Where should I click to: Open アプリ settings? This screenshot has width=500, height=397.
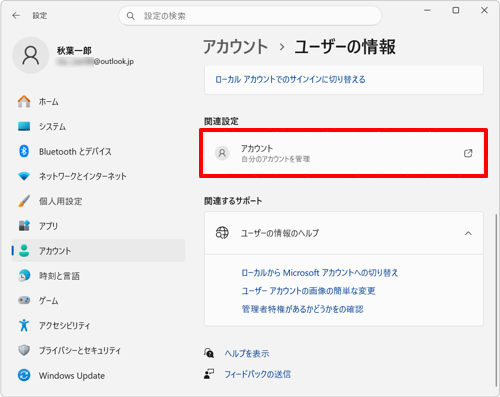[98, 226]
